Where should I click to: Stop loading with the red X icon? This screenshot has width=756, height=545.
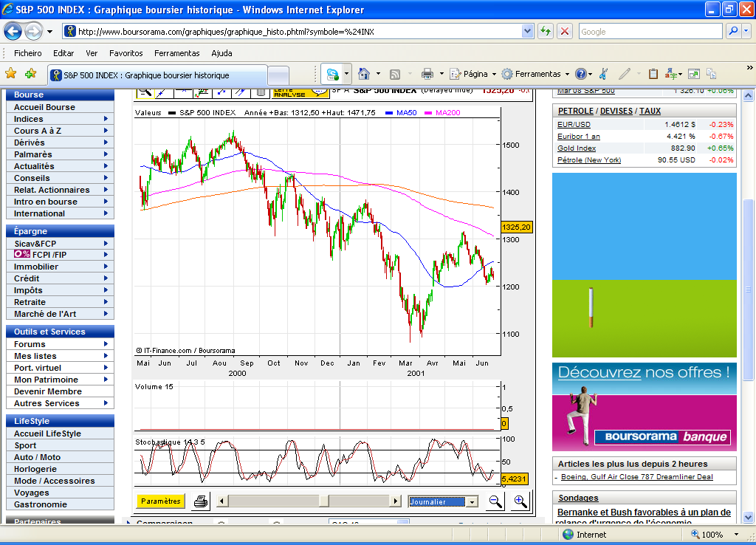(x=565, y=31)
